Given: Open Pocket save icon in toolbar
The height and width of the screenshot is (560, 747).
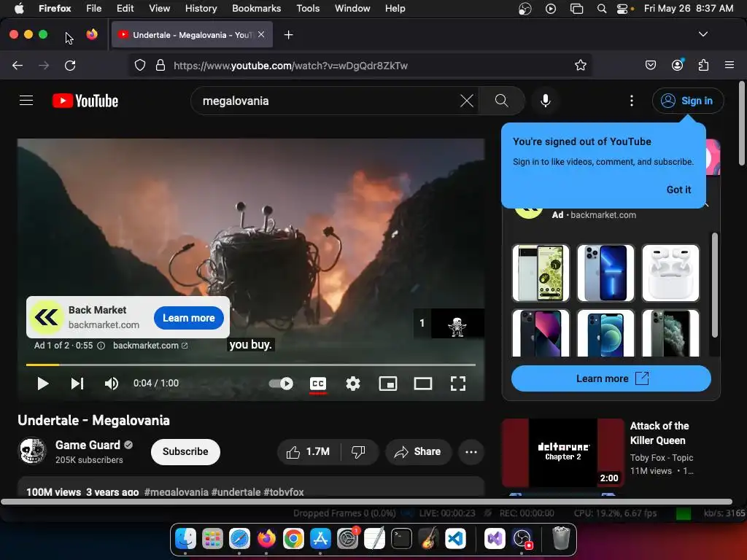Looking at the screenshot, I should pos(650,65).
